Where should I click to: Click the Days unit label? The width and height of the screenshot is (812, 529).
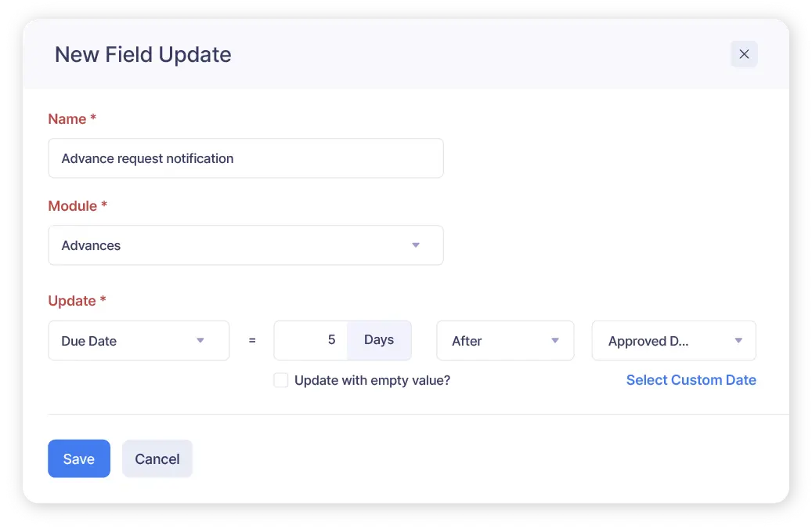[x=379, y=340]
